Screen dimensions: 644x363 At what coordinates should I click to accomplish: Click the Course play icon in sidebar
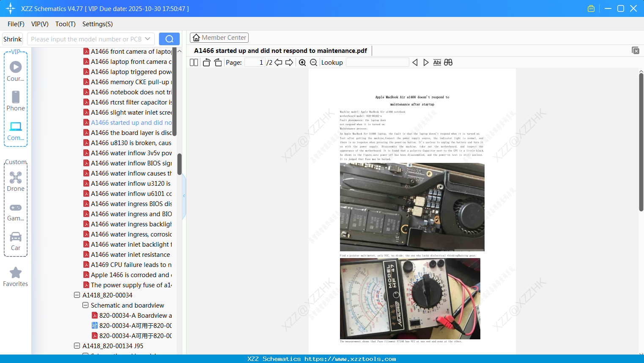point(16,67)
